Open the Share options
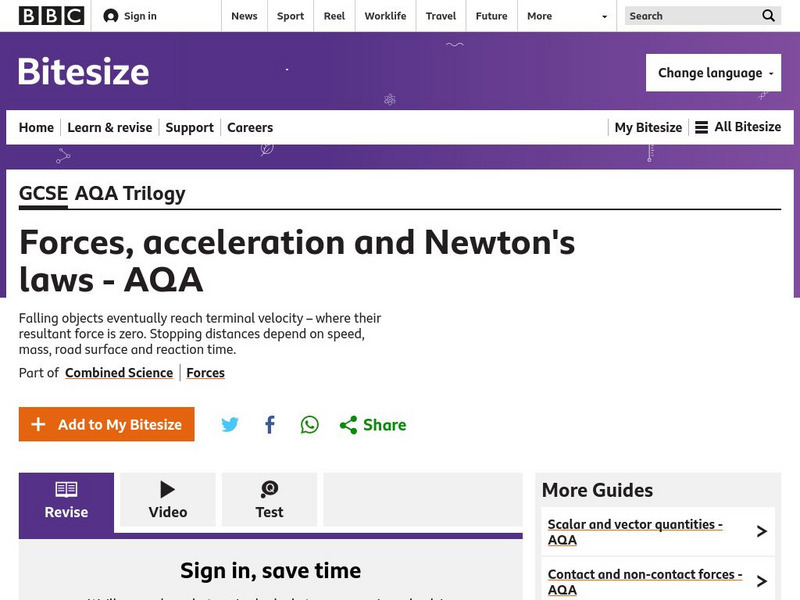This screenshot has width=800, height=600. pyautogui.click(x=373, y=425)
